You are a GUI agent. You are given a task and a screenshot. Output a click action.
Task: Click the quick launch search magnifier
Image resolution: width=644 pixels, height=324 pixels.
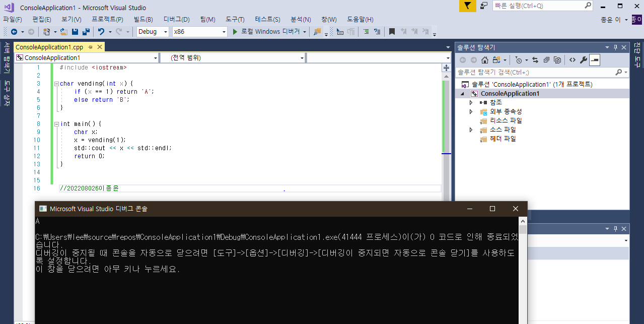[588, 6]
